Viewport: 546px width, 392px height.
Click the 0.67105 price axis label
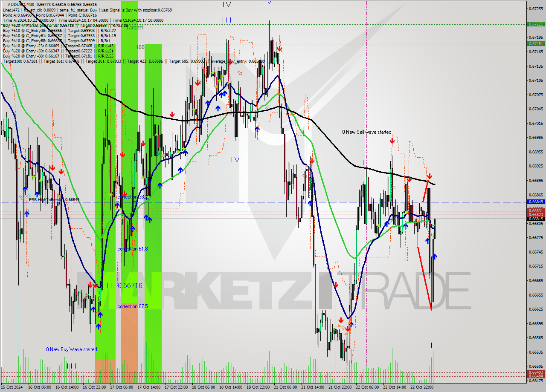click(x=536, y=80)
